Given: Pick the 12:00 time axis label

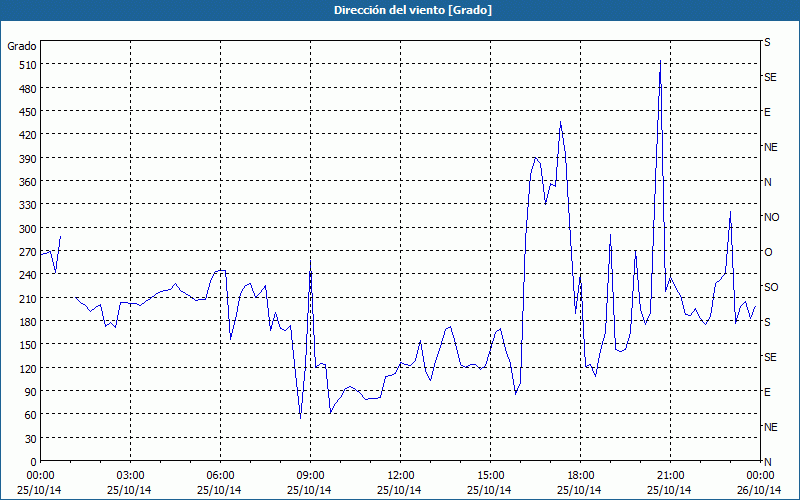Looking at the screenshot, I should click(400, 475).
